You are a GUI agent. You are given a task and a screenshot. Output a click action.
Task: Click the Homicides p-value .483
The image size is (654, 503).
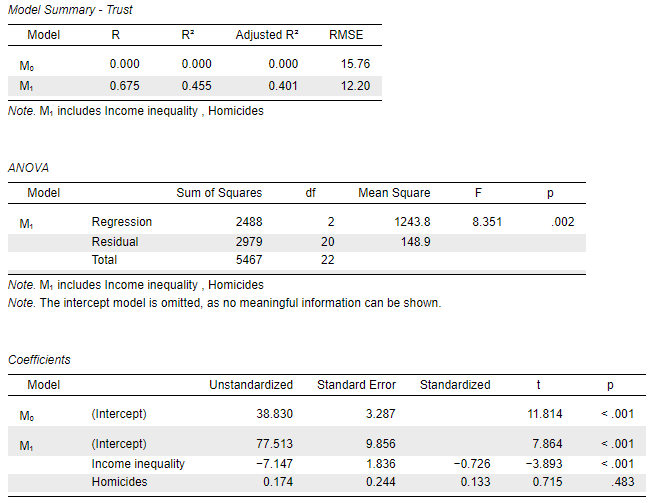622,482
